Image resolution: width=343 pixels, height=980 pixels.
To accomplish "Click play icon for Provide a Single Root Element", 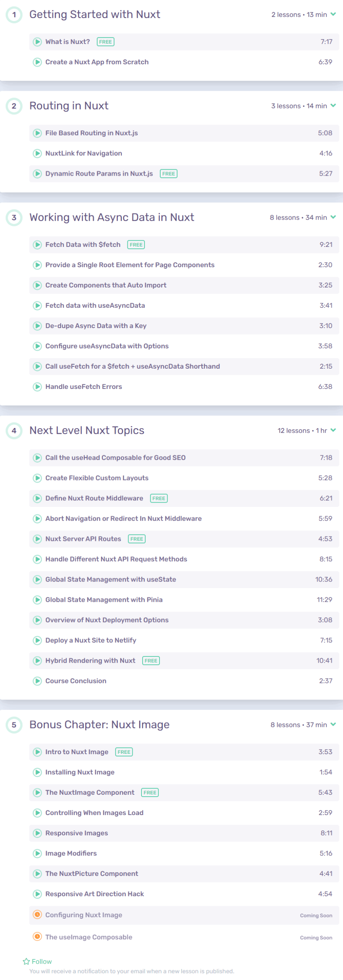I will pyautogui.click(x=37, y=265).
